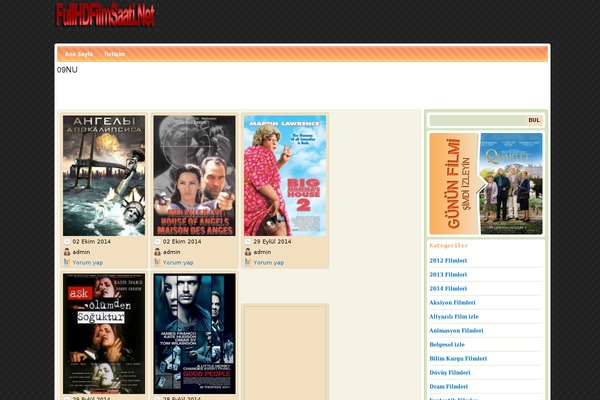This screenshot has width=600, height=400.
Task: Open the Big Momma's House 2 poster
Action: [x=285, y=175]
